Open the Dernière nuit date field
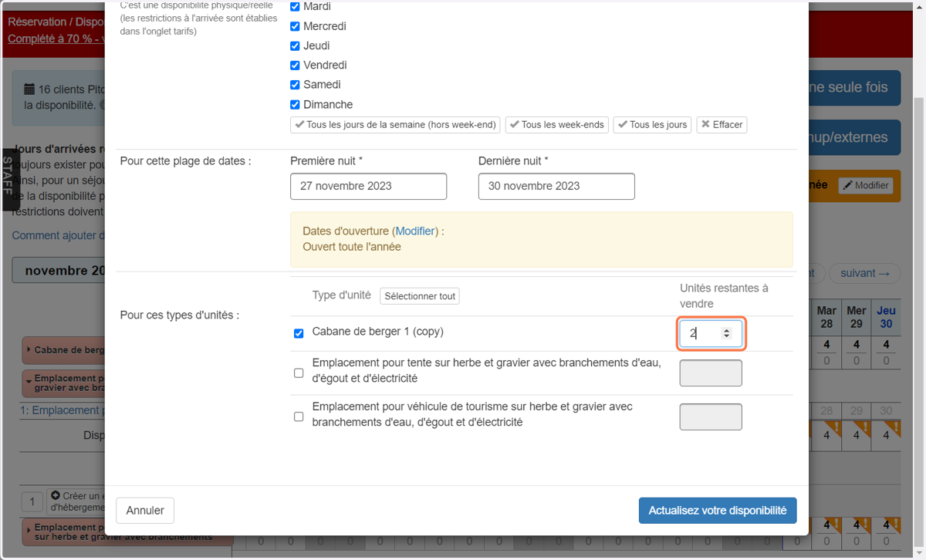926x560 pixels. 556,186
